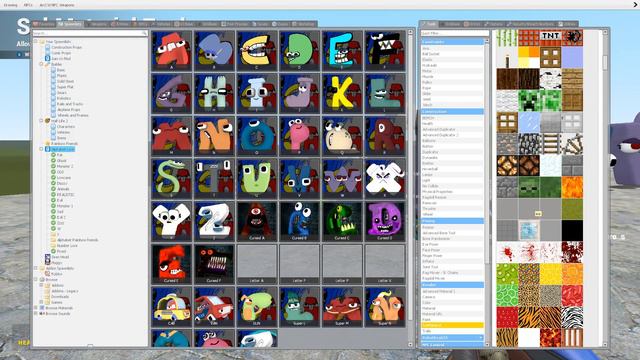This screenshot has width=640, height=360.
Task: Collapse the Constraints tool category header
Action: coord(452,42)
